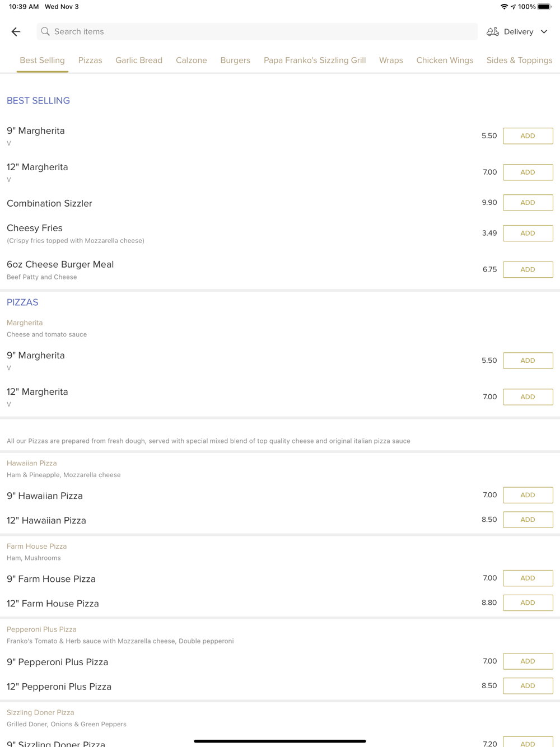This screenshot has width=560, height=747.
Task: Focus the Search items field
Action: 258,32
